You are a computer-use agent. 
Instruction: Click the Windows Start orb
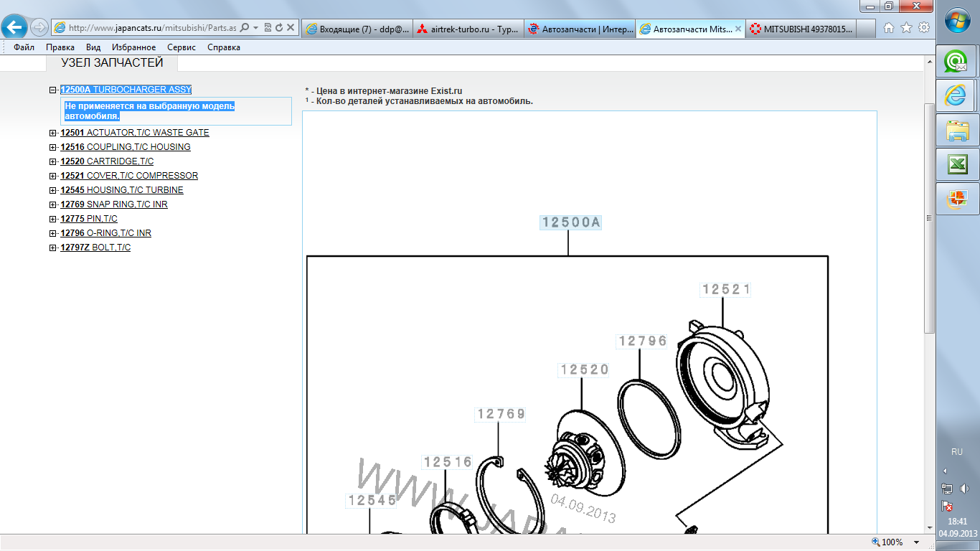(x=957, y=20)
